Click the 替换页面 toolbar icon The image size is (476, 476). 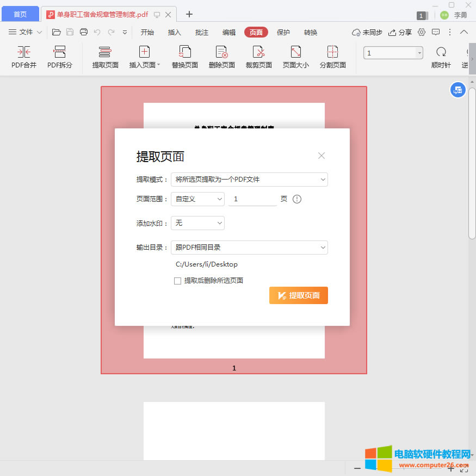pos(184,57)
